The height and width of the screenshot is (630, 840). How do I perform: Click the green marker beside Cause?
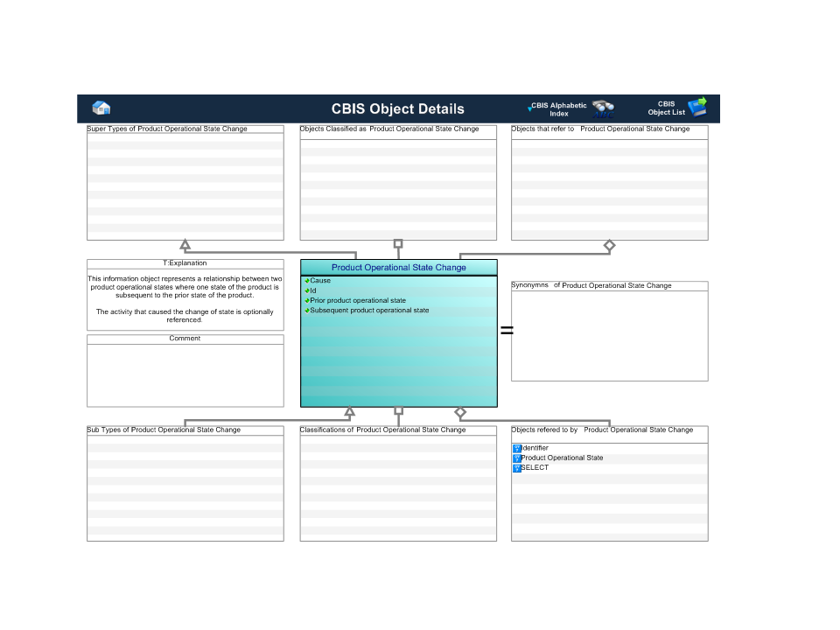(307, 281)
